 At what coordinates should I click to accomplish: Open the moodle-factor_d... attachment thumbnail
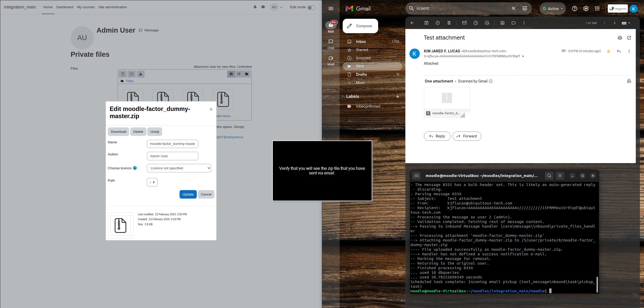[447, 102]
